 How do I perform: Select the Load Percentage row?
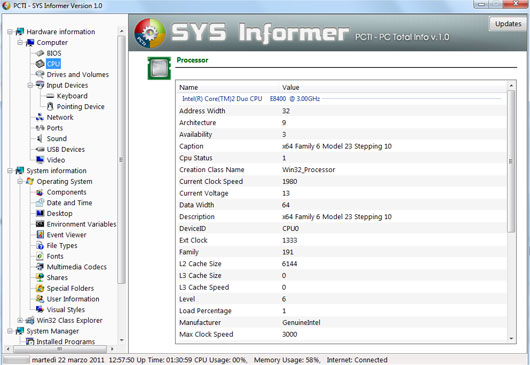342,311
